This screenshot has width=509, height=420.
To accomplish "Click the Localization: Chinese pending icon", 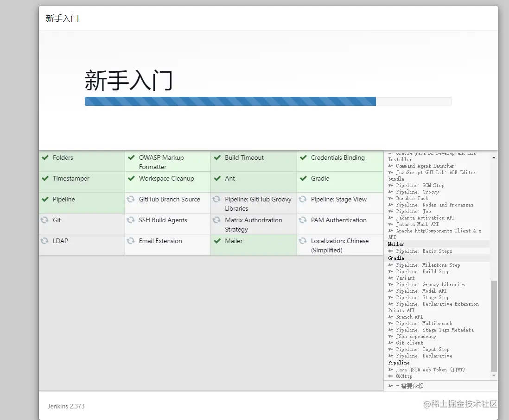I will click(303, 241).
